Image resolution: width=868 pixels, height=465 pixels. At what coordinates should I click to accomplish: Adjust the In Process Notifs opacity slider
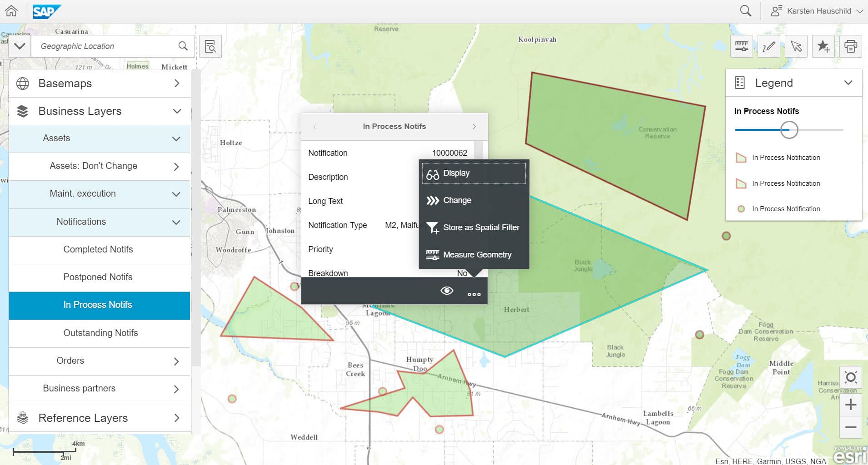pos(789,130)
